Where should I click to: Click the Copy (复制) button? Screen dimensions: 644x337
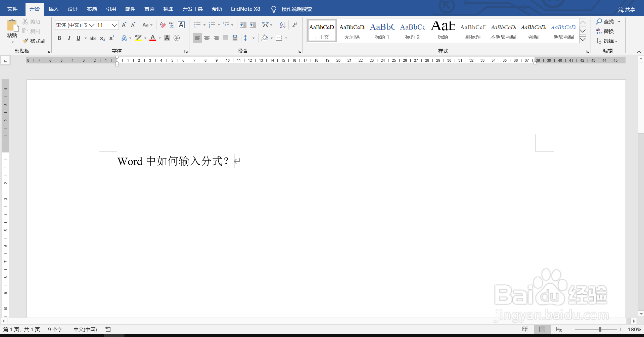[x=32, y=31]
